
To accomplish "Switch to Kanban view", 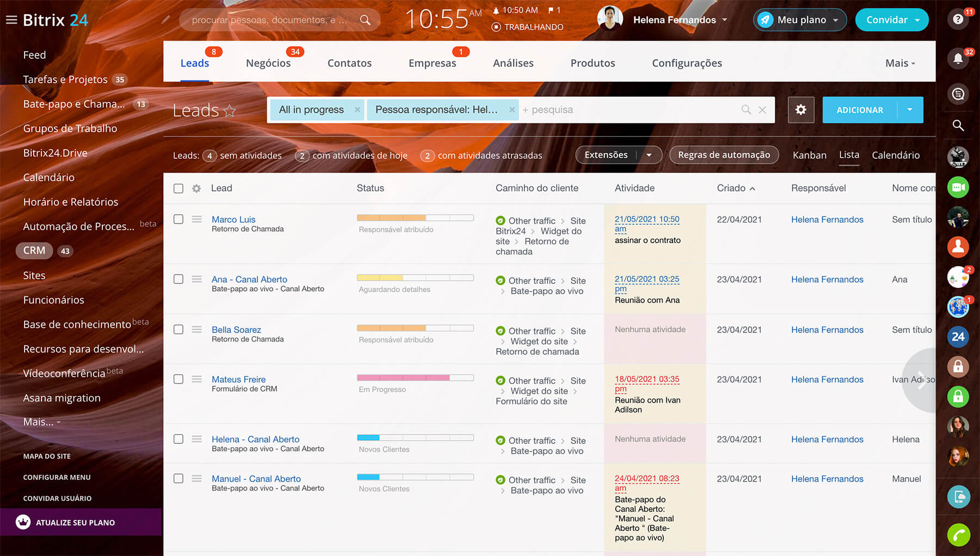I will pos(809,155).
